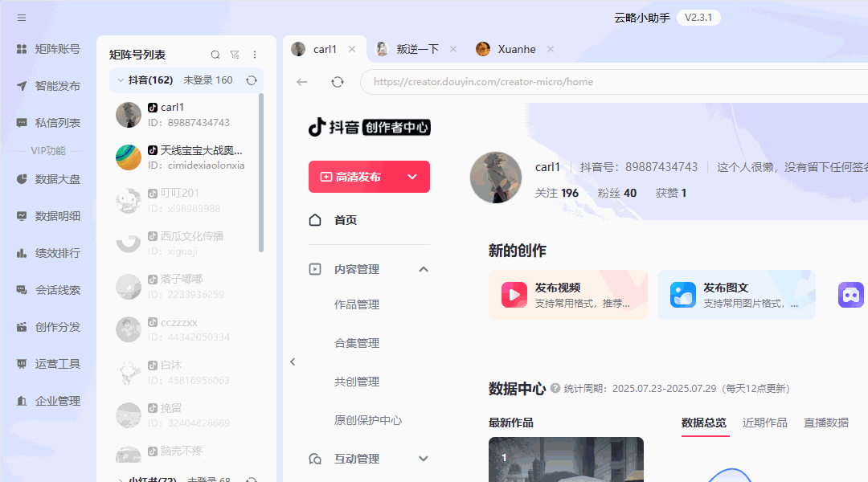Select account 天线宝宝大战奥... in list
This screenshot has width=868, height=482.
pos(184,157)
